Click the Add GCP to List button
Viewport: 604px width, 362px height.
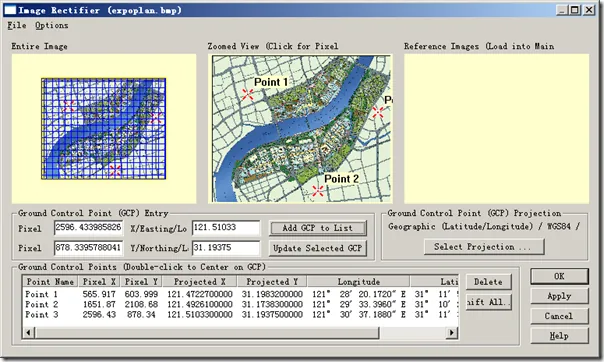[x=317, y=228]
